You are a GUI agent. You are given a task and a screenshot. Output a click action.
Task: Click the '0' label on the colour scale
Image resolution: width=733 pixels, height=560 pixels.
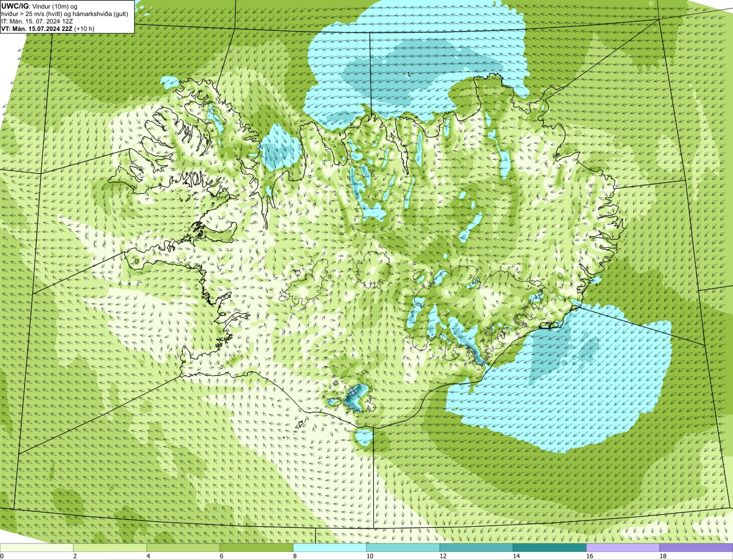2,556
